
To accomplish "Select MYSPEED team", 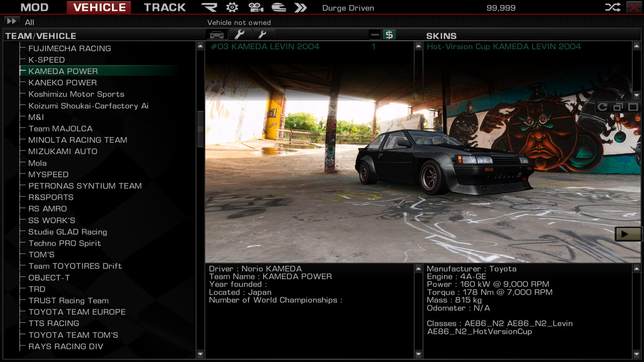I will (48, 174).
